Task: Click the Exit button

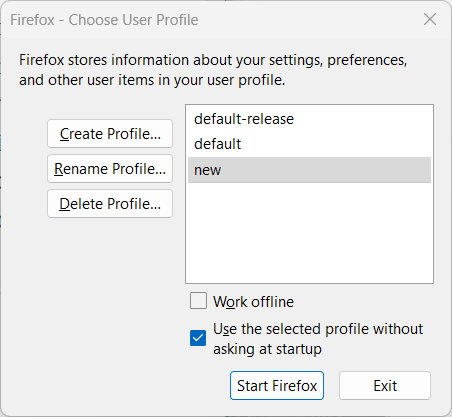Action: (385, 386)
